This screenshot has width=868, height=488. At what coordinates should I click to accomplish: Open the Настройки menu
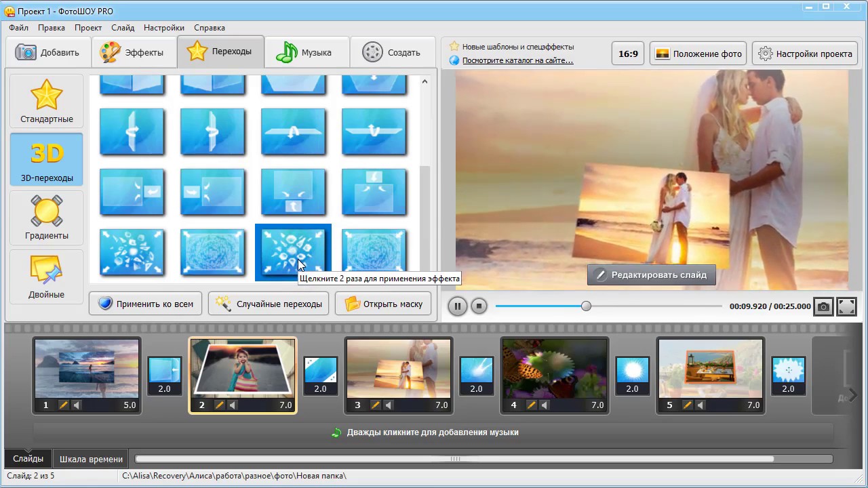tap(164, 28)
